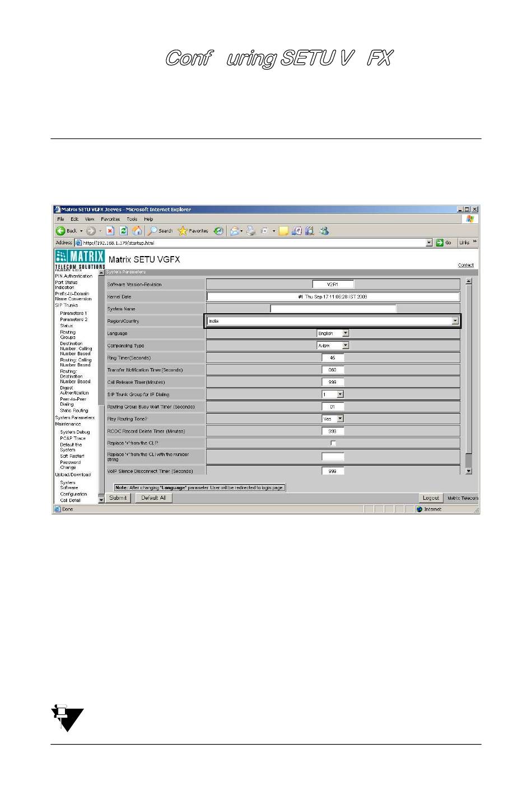
Task: Click the Routing Group Busy Wait Timer field
Action: (x=333, y=407)
